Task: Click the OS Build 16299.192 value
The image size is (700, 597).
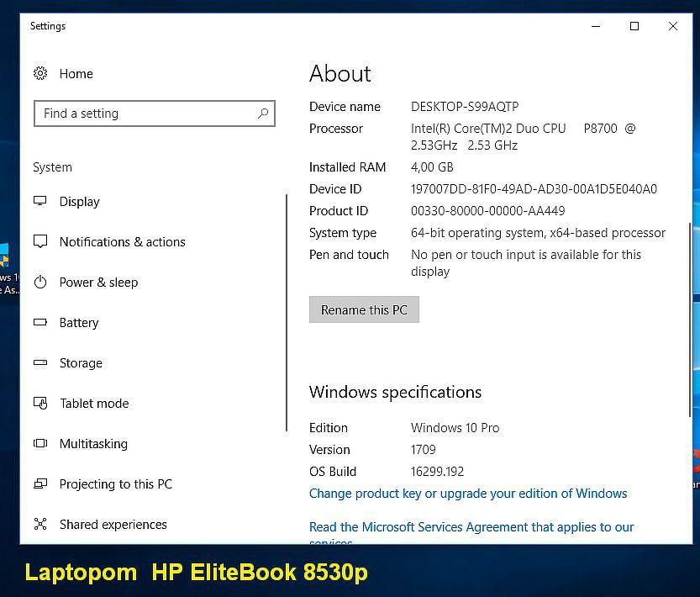Action: click(x=438, y=472)
